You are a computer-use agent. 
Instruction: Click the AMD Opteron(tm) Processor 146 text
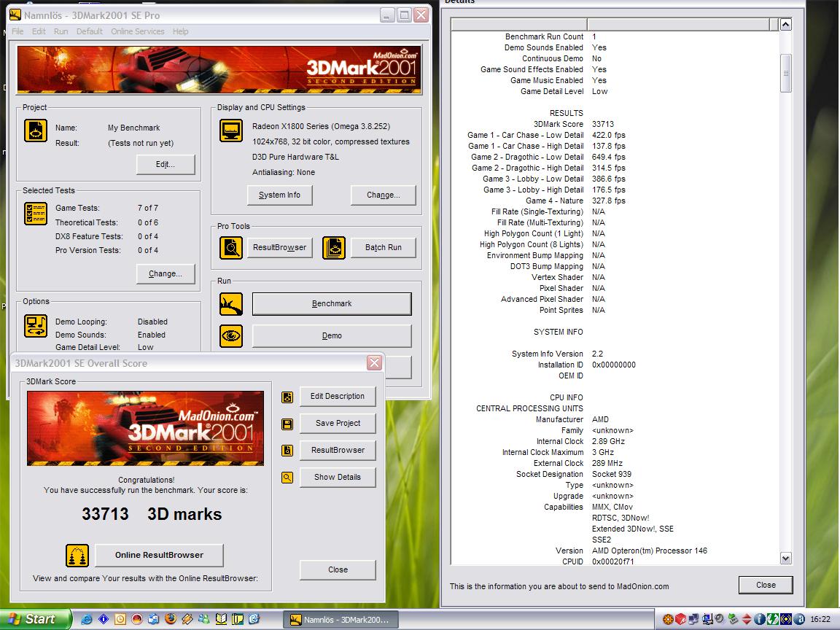(649, 551)
